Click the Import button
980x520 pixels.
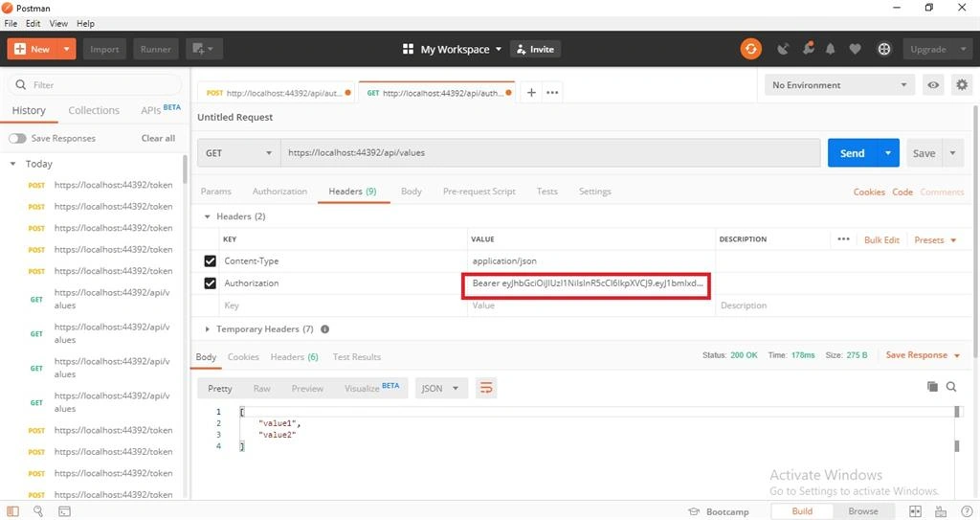click(x=104, y=49)
